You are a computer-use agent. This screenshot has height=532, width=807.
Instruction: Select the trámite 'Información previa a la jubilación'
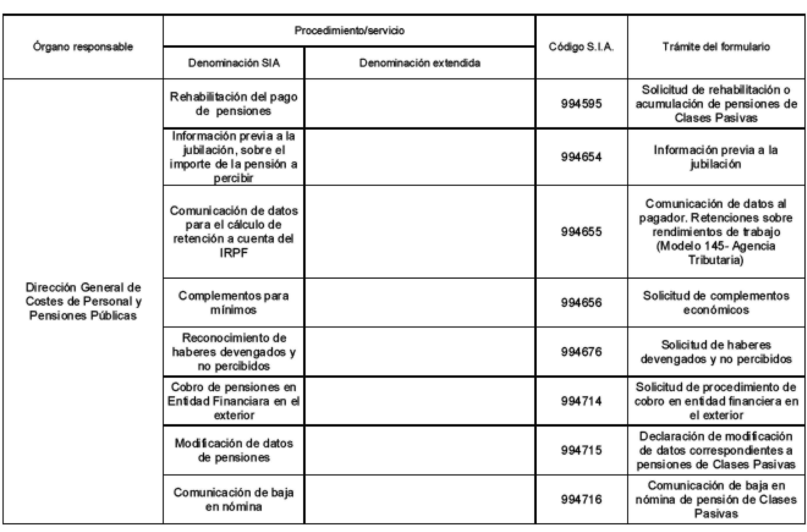tap(716, 157)
